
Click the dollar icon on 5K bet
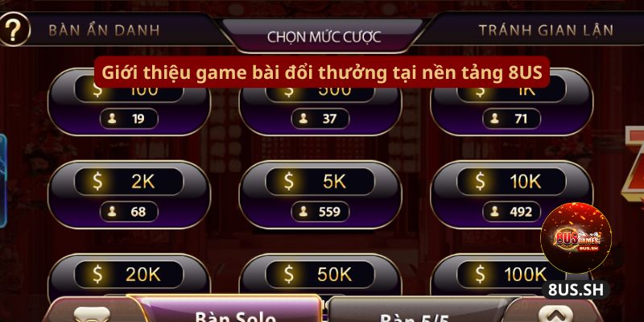(289, 181)
